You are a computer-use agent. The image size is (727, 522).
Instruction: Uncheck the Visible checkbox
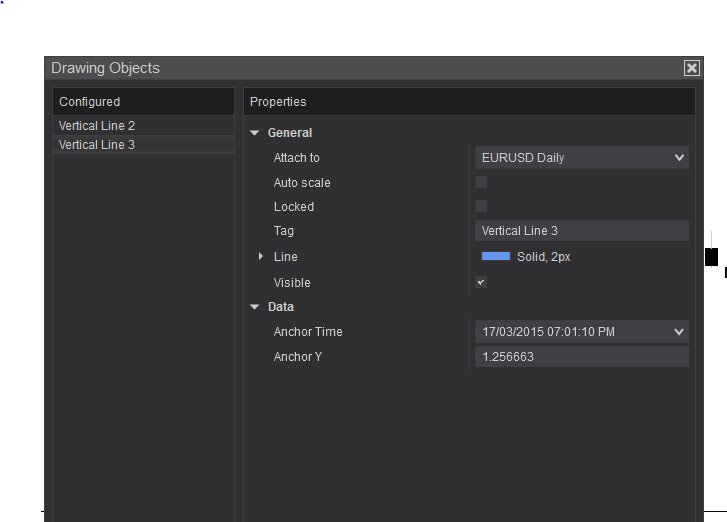481,283
